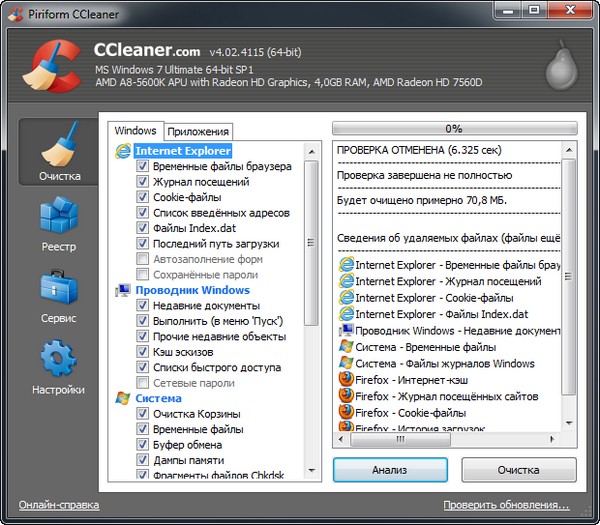Image resolution: width=600 pixels, height=525 pixels.
Task: Click IE icon beside Журнал посещений result
Action: pyautogui.click(x=346, y=281)
